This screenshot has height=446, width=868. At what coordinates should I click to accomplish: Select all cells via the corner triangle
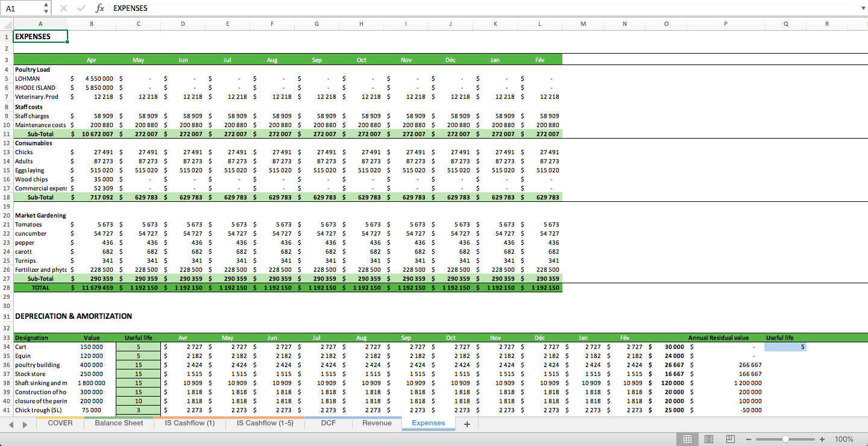pos(6,24)
